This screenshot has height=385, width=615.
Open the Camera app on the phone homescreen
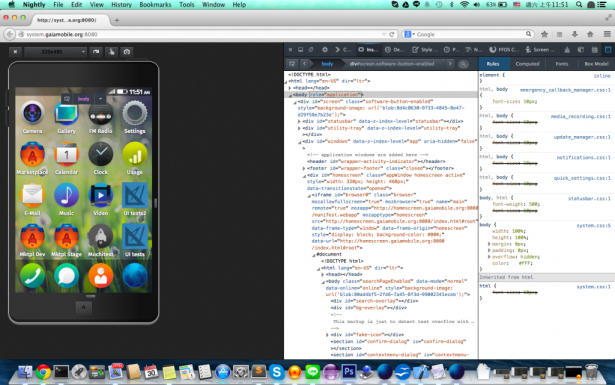[32, 117]
